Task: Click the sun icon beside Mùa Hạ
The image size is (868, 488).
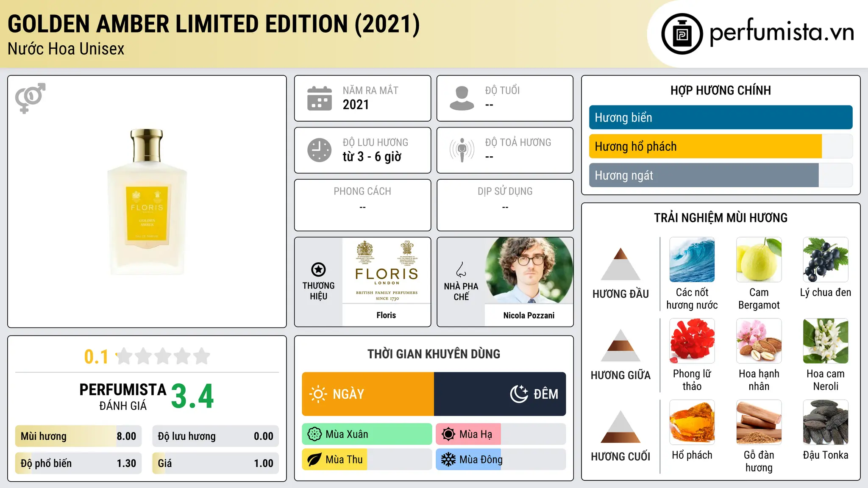Action: 448,434
